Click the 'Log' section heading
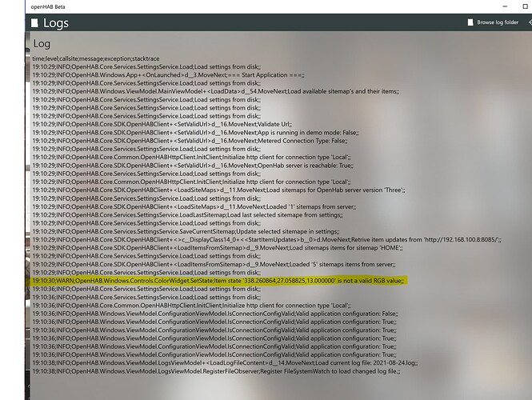 [42, 44]
